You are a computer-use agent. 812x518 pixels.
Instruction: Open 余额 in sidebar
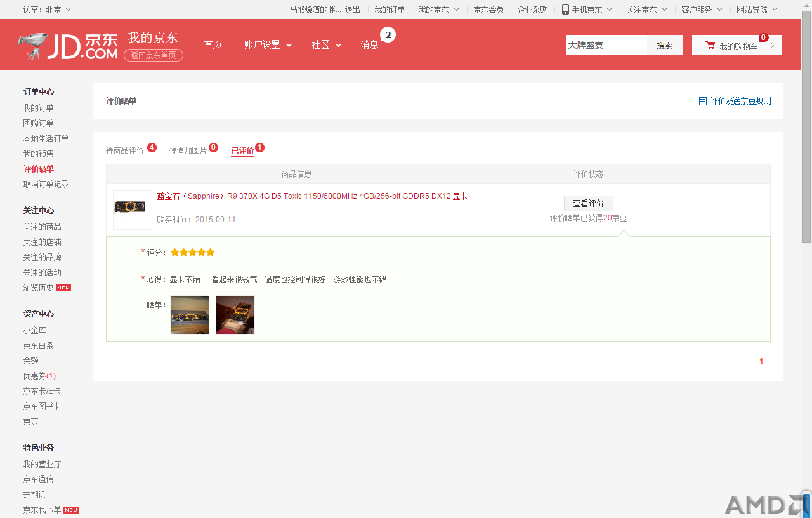[x=31, y=361]
